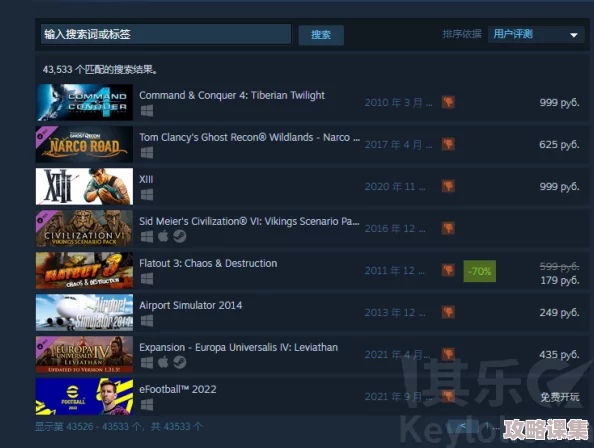Click Windows icon under eFootball 2022
The height and width of the screenshot is (448, 594).
click(x=147, y=405)
